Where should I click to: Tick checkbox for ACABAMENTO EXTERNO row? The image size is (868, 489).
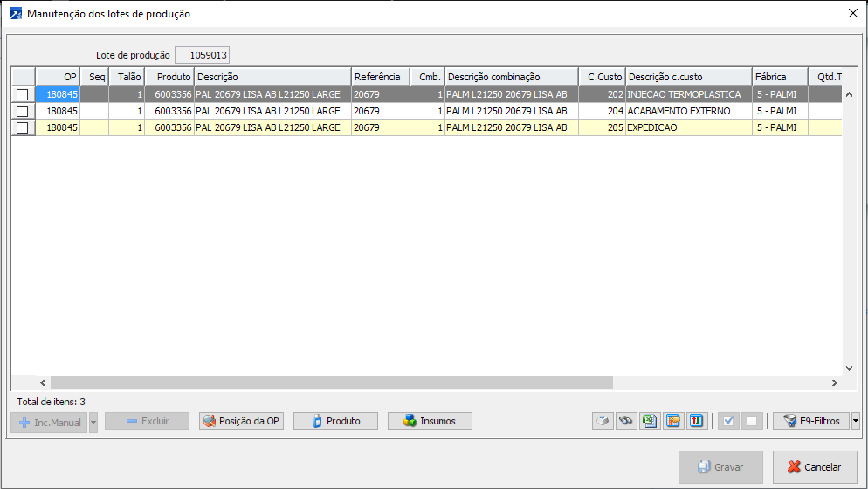(22, 111)
